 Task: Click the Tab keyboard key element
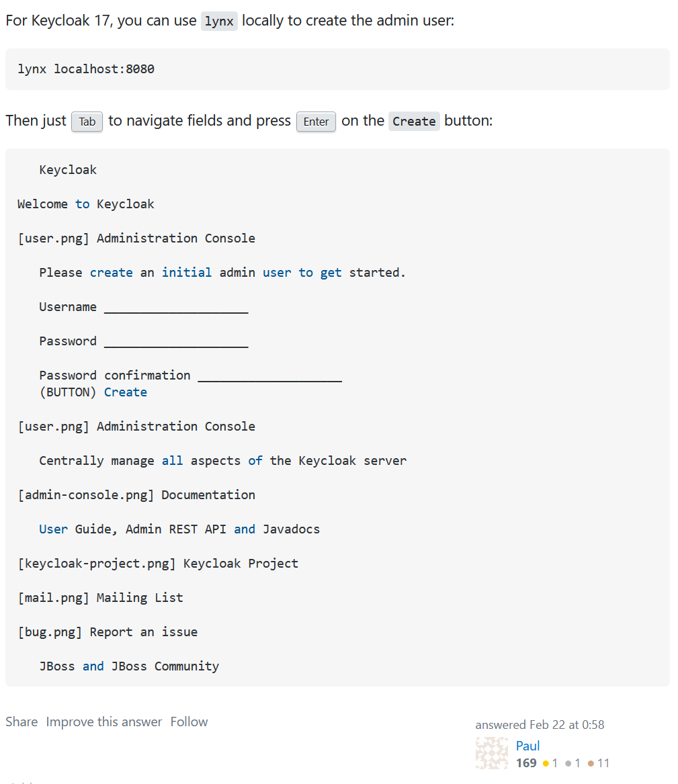(87, 122)
